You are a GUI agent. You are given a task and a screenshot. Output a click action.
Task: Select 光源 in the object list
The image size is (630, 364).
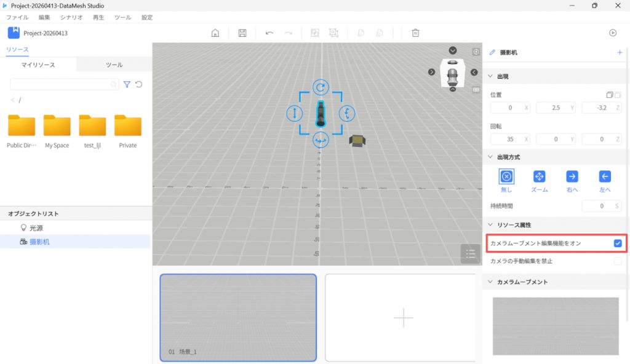pyautogui.click(x=36, y=228)
